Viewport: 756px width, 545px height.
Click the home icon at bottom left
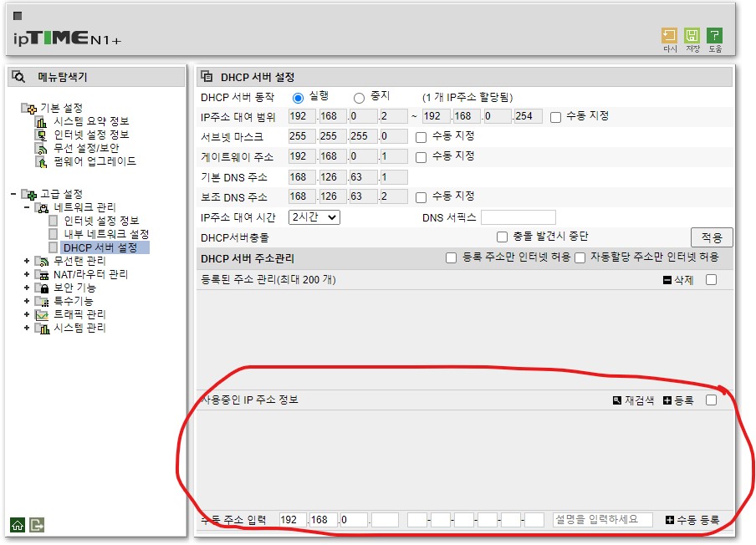(x=18, y=525)
